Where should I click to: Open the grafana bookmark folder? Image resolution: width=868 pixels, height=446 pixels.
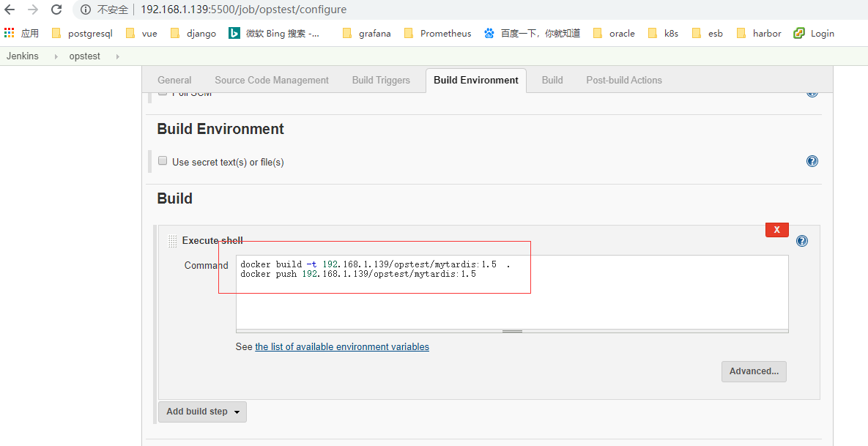[366, 33]
